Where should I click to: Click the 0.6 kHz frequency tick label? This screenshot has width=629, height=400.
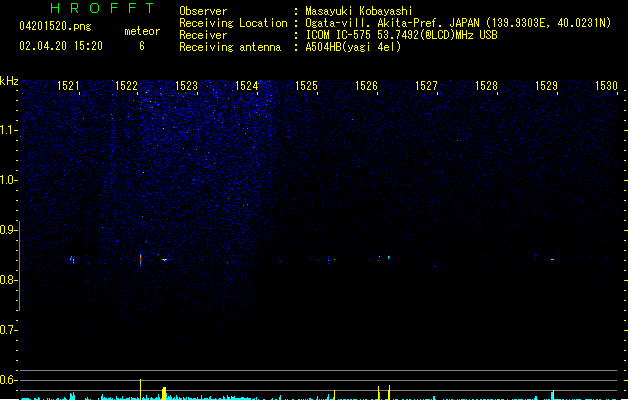click(x=8, y=380)
